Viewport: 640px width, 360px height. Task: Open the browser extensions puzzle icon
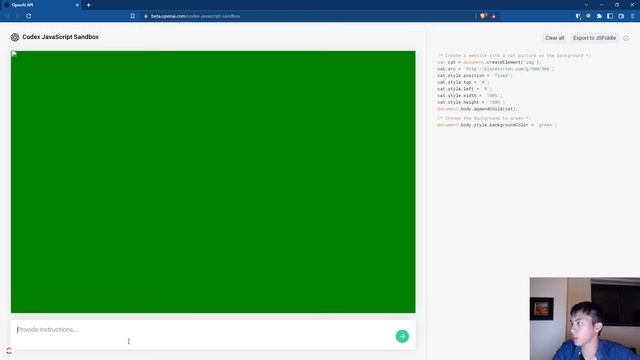(599, 16)
